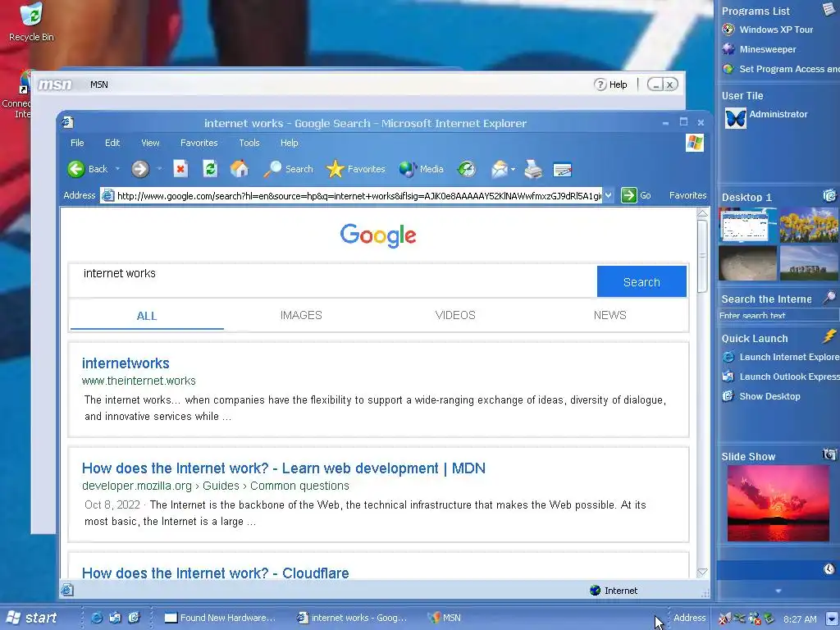Image resolution: width=840 pixels, height=630 pixels.
Task: Open the Back button history dropdown arrow
Action: tap(117, 169)
